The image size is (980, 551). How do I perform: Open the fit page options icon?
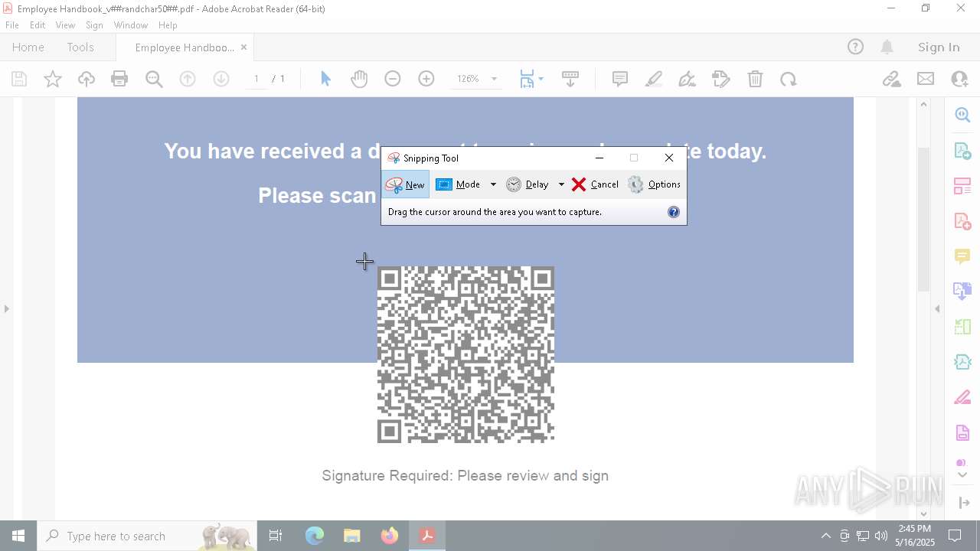tap(531, 79)
